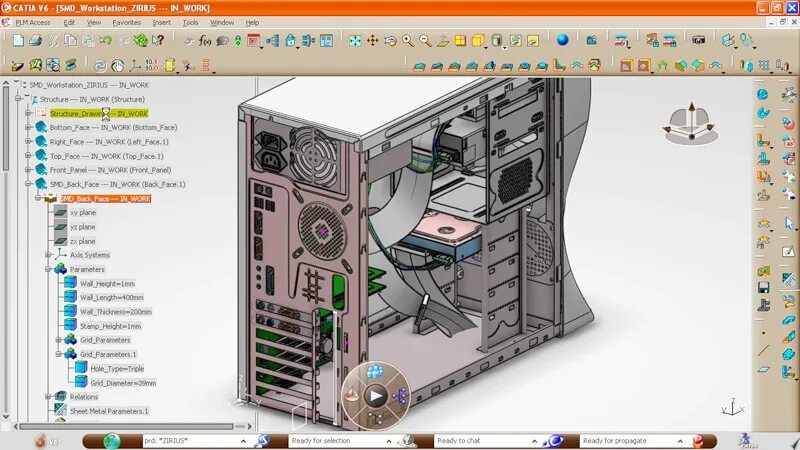Image resolution: width=800 pixels, height=450 pixels.
Task: Open the Edit menu
Action: [69, 22]
